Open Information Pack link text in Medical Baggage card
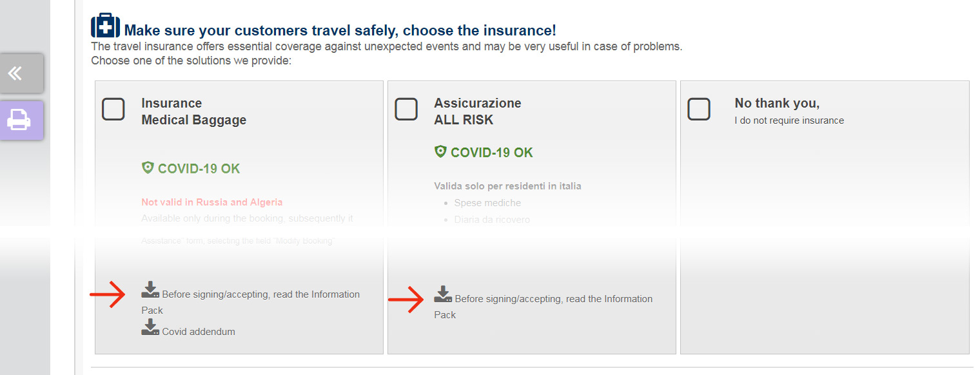 260,294
